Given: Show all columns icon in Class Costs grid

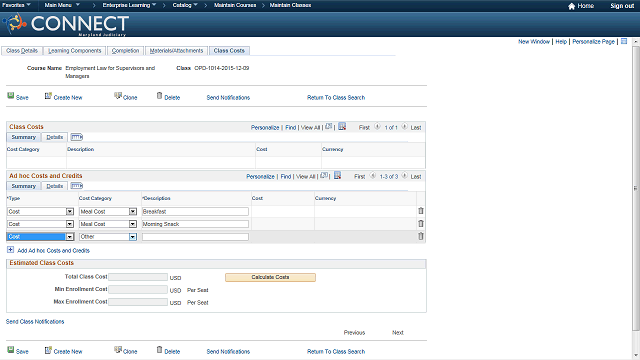Looking at the screenshot, I should click(x=77, y=137).
